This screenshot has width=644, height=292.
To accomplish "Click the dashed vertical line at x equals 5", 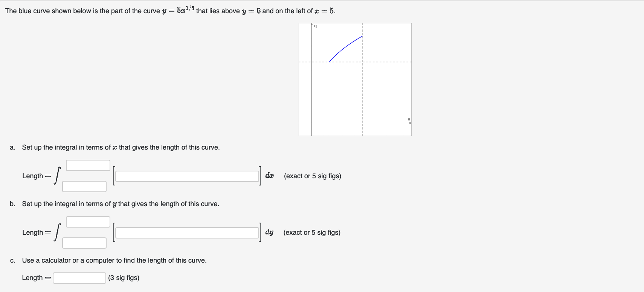I will pos(362,94).
